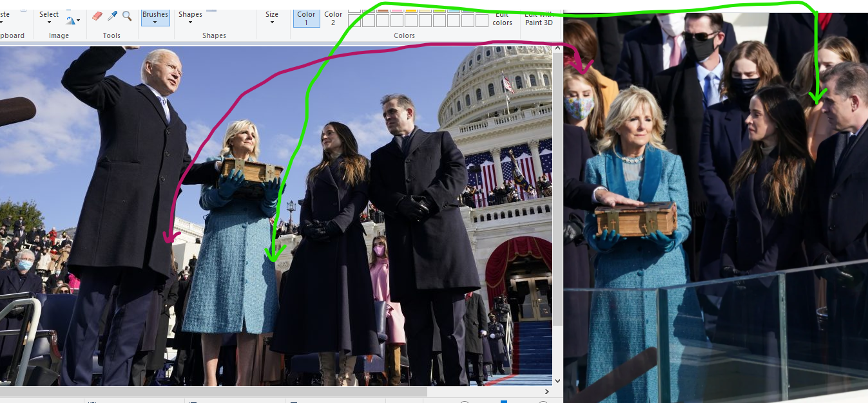Open the Brushes dropdown
The image size is (868, 403).
coord(155,22)
